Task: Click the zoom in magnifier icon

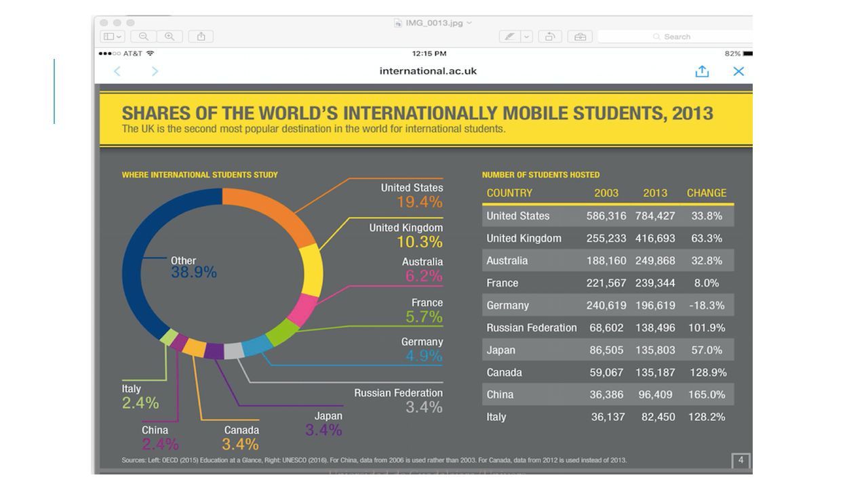Action: tap(170, 37)
